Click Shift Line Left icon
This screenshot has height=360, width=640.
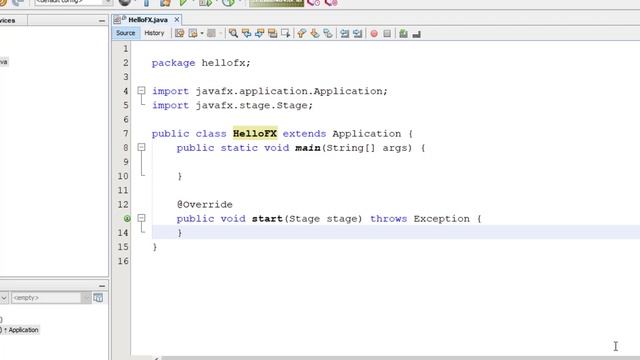point(344,33)
